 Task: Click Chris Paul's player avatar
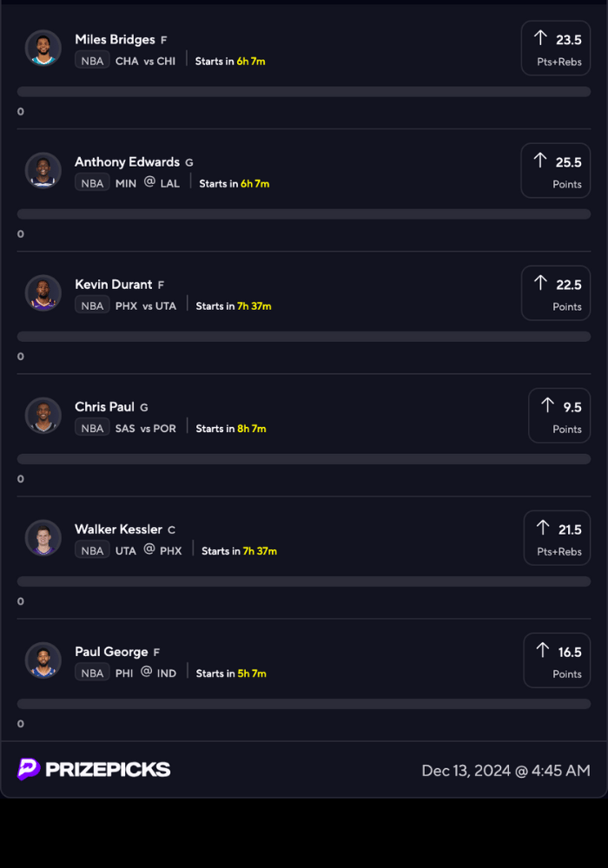point(43,416)
